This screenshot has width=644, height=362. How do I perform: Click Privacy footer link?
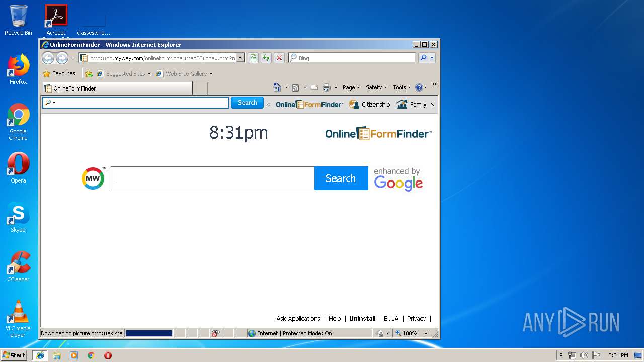click(x=416, y=319)
